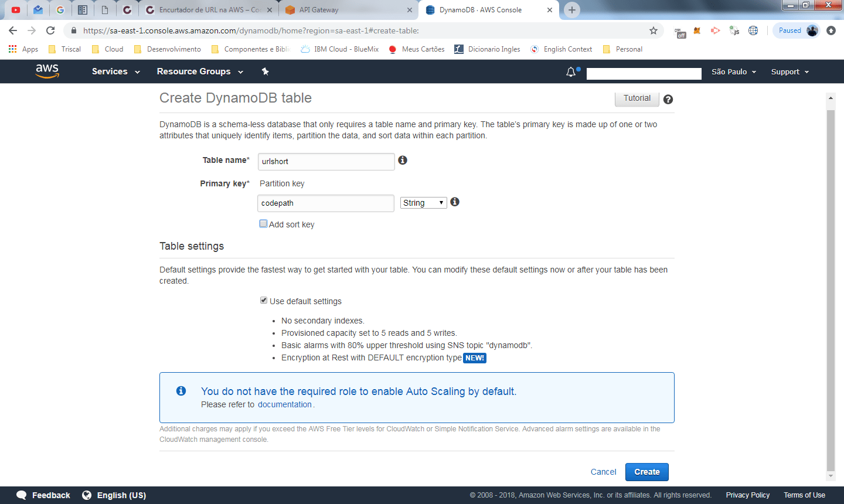Viewport: 844px width, 504px height.
Task: Open the String key type dropdown
Action: [x=424, y=203]
